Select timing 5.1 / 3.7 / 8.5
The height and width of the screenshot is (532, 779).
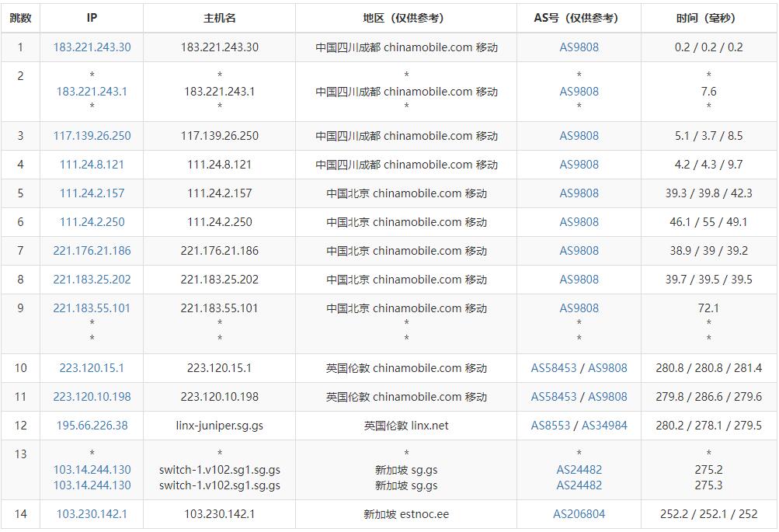click(708, 136)
